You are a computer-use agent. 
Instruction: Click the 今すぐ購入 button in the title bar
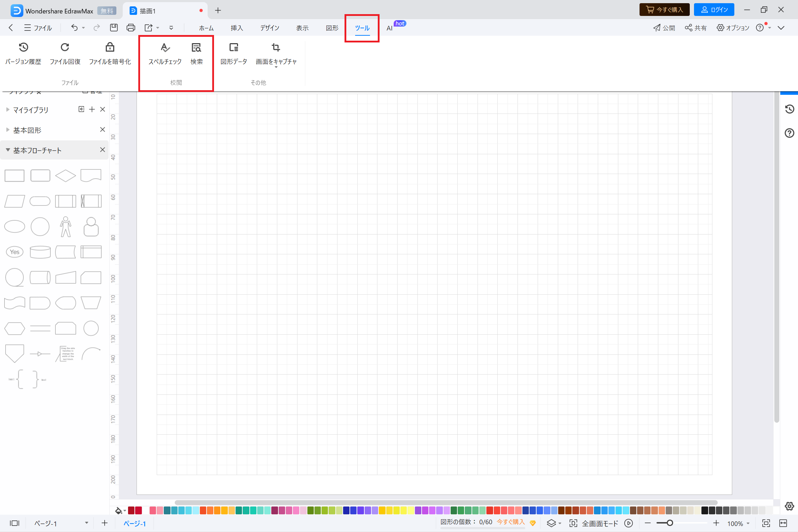point(664,10)
